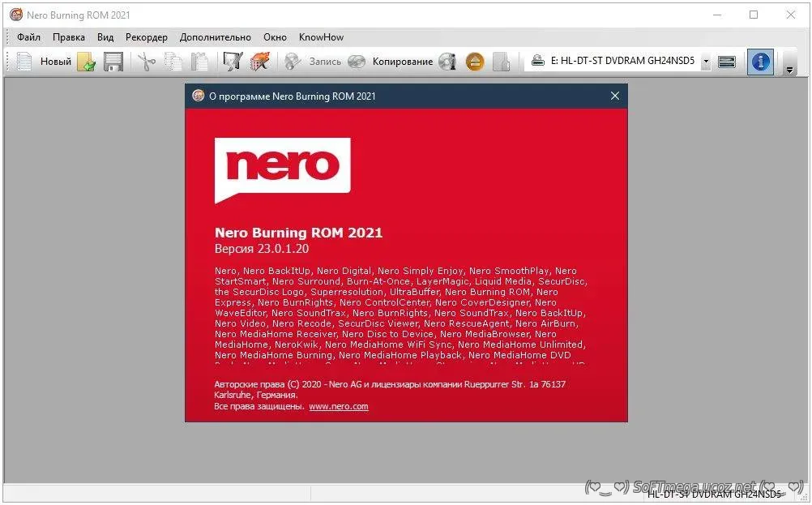
Task: Click the Save floppy disk icon
Action: [113, 62]
